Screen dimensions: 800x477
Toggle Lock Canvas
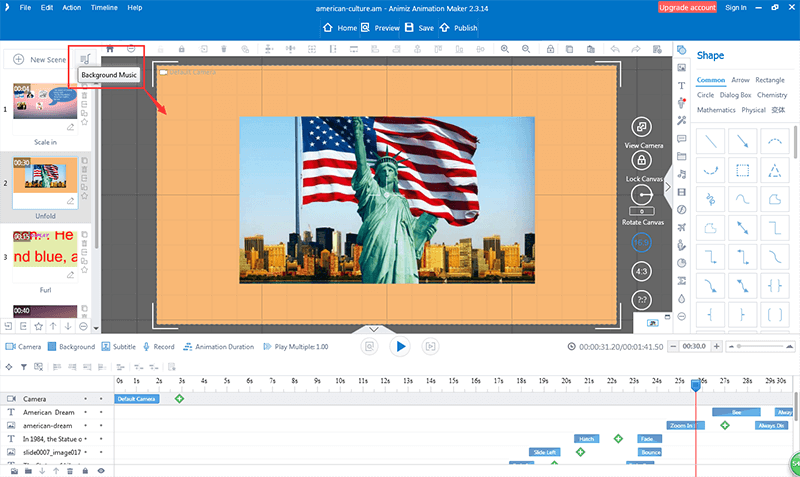pyautogui.click(x=642, y=160)
